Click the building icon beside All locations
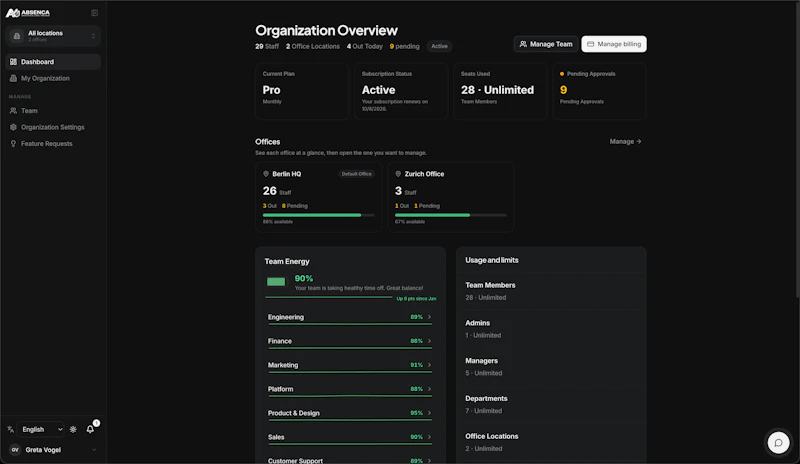This screenshot has width=800, height=464. pos(17,36)
